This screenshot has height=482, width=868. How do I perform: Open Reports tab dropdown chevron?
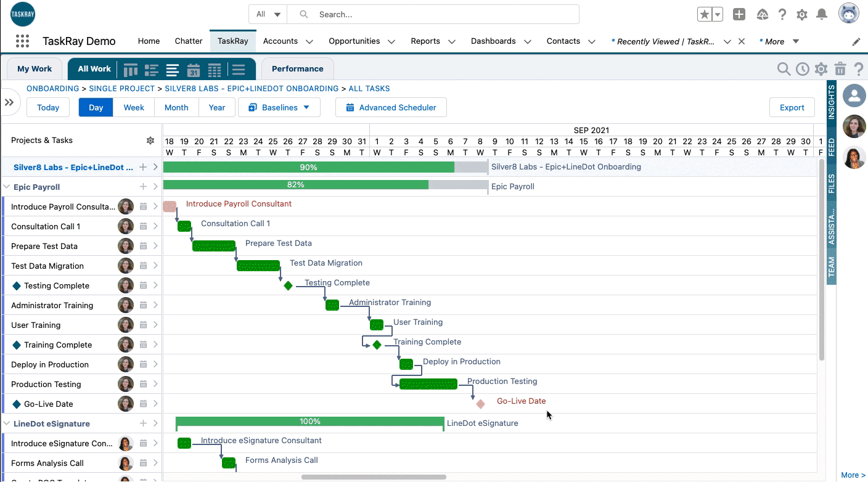452,42
